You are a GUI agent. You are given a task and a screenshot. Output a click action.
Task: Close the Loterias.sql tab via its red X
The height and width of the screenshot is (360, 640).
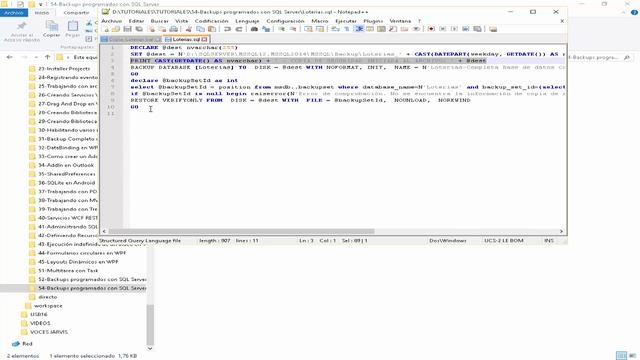[204, 40]
